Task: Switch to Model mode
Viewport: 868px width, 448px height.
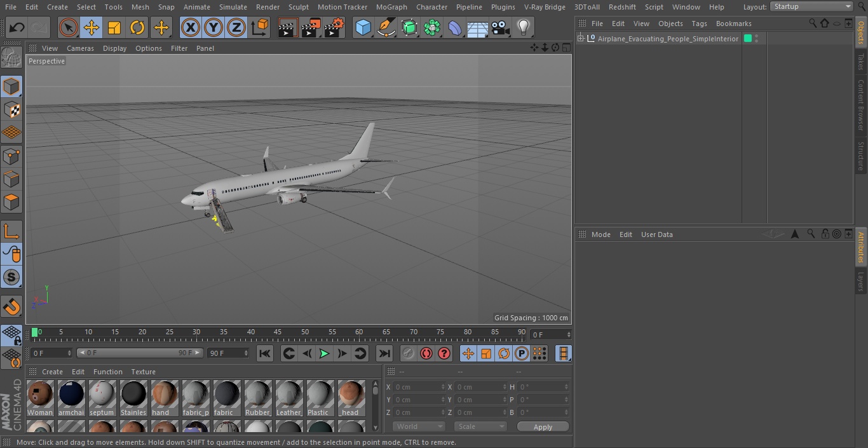Action: 11,86
